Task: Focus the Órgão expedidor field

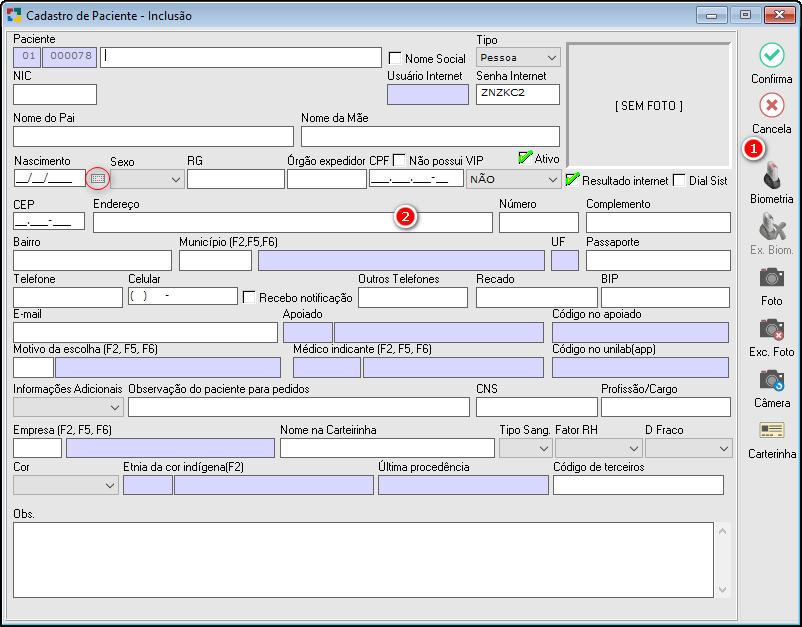Action: click(x=327, y=179)
